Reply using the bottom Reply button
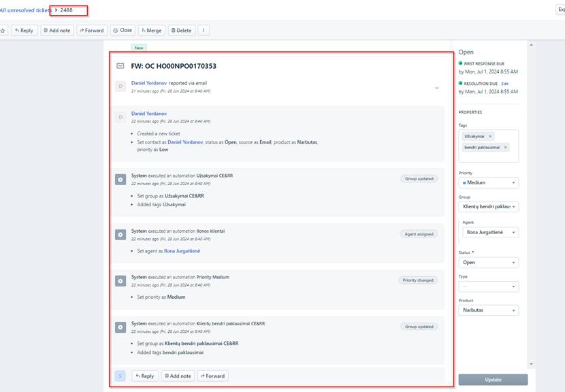 click(x=145, y=376)
